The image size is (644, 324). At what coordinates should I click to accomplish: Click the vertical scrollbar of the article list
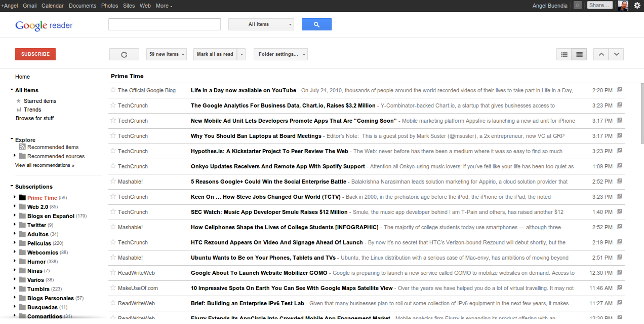pyautogui.click(x=641, y=112)
